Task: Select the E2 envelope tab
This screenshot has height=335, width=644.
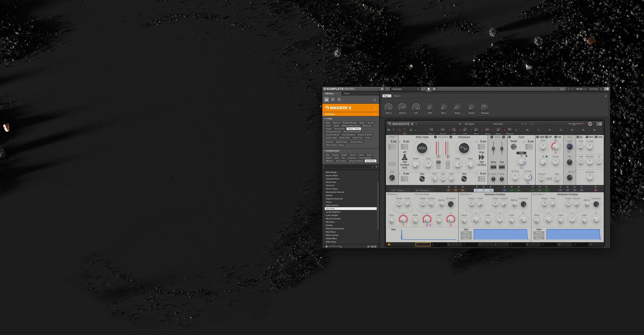Action: [484, 190]
